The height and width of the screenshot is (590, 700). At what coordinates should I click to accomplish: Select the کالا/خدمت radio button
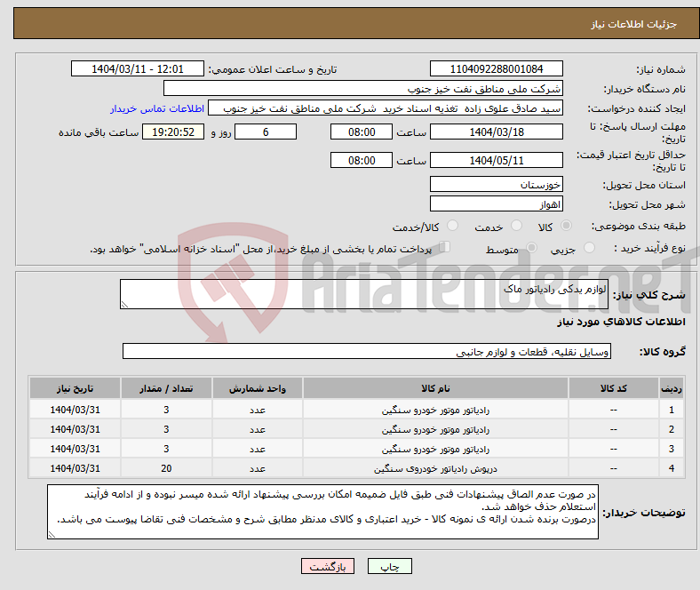453,226
